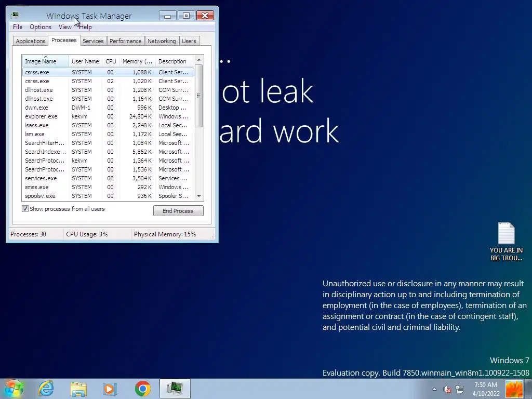532x399 pixels.
Task: Click the Task Manager taskbar button
Action: coord(175,389)
